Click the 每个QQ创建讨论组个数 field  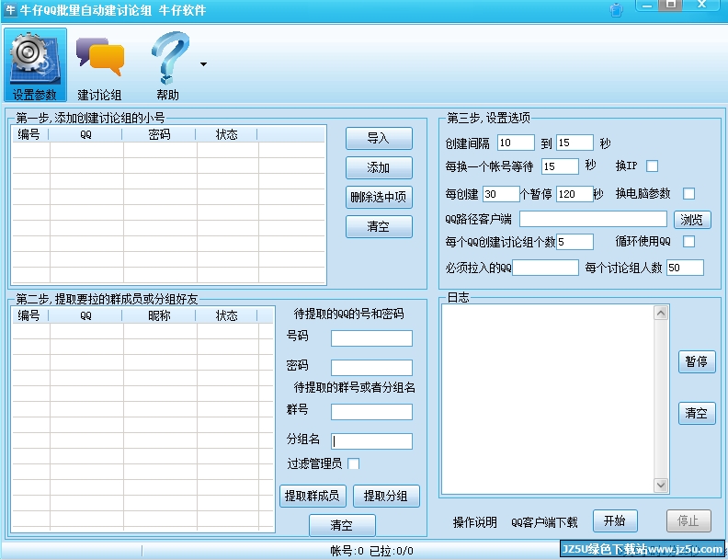(574, 242)
